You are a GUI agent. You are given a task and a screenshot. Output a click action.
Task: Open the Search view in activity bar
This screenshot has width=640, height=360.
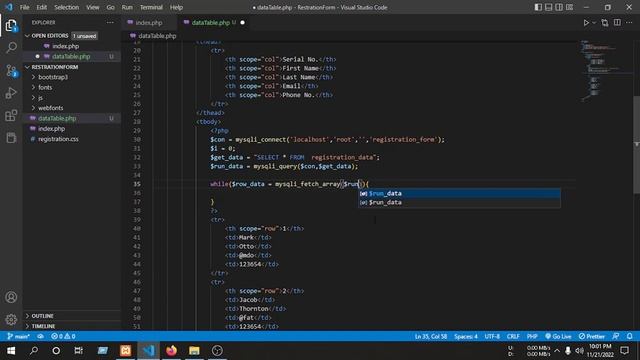11,48
